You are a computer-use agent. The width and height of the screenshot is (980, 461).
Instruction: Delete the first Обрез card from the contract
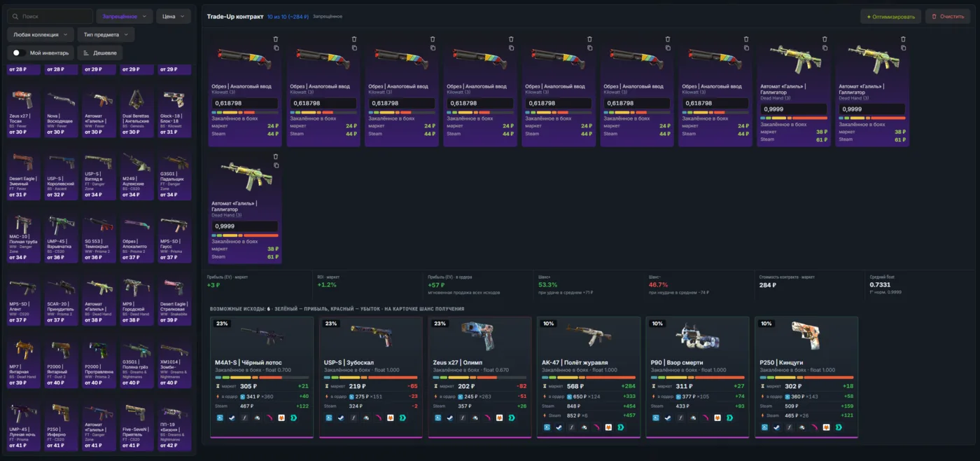click(x=276, y=39)
